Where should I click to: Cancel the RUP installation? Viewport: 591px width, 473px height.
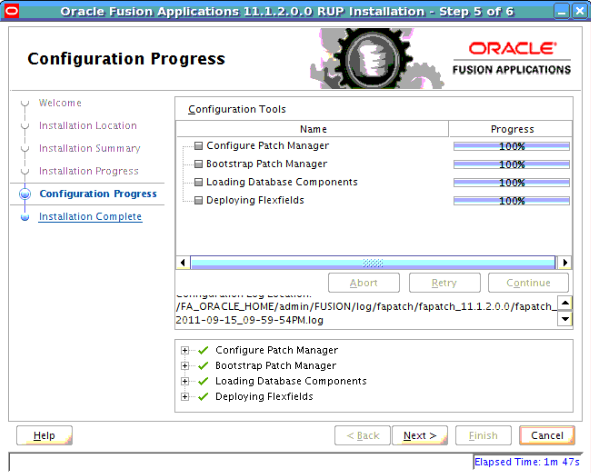547,436
